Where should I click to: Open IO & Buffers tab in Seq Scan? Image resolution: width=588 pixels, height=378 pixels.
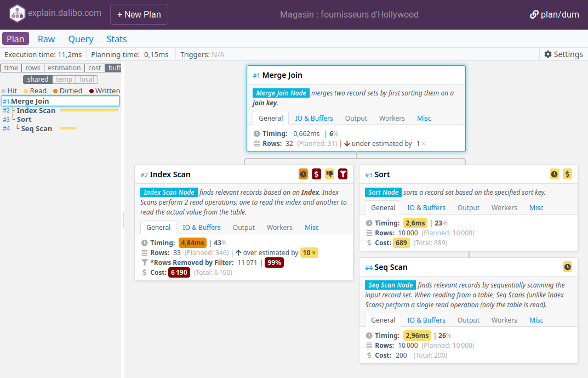tap(426, 320)
